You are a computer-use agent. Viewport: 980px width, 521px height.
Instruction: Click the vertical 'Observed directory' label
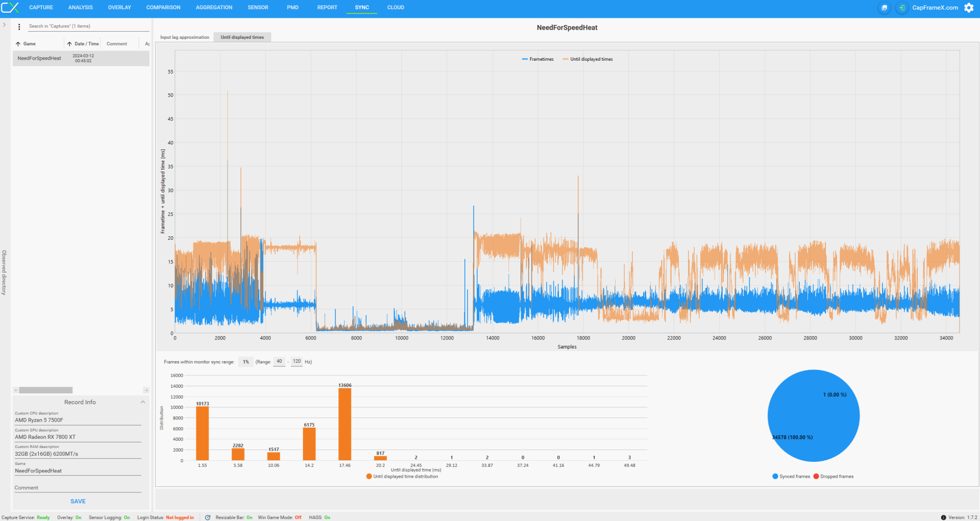point(4,272)
